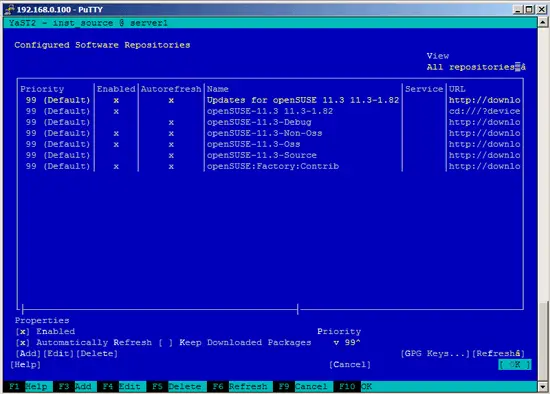Click the [GPG Keys...] button
Image resolution: width=550 pixels, height=394 pixels.
(x=435, y=354)
